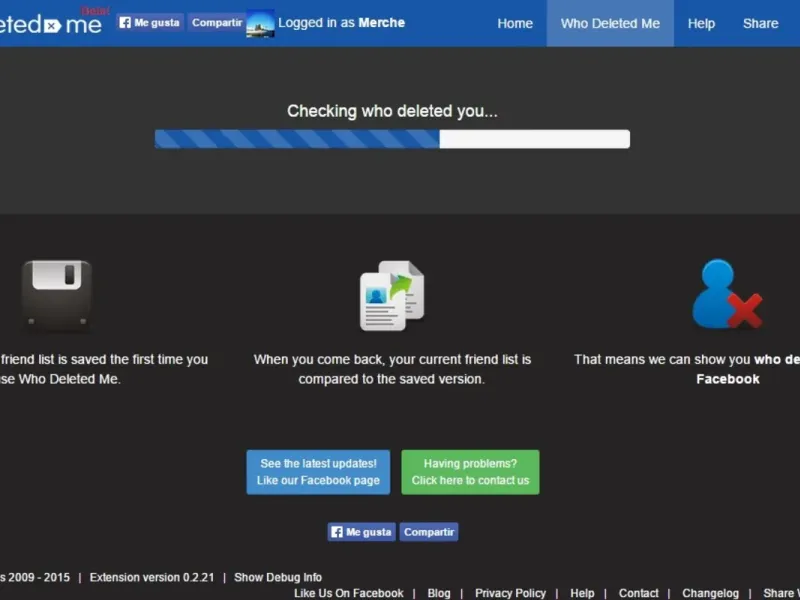
Task: Open the Privacy Policy footer link
Action: click(510, 593)
